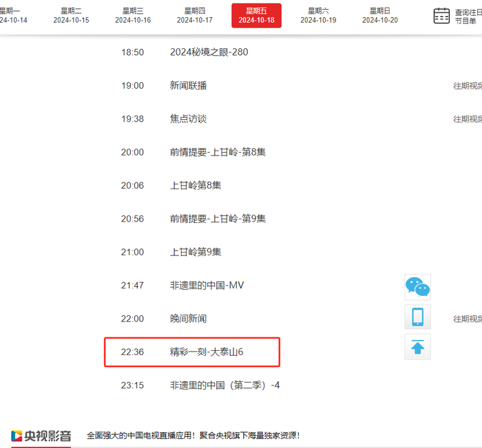Switch to 星期三 2024-10-16 tab
Screen dimensions: 482x448
[133, 16]
